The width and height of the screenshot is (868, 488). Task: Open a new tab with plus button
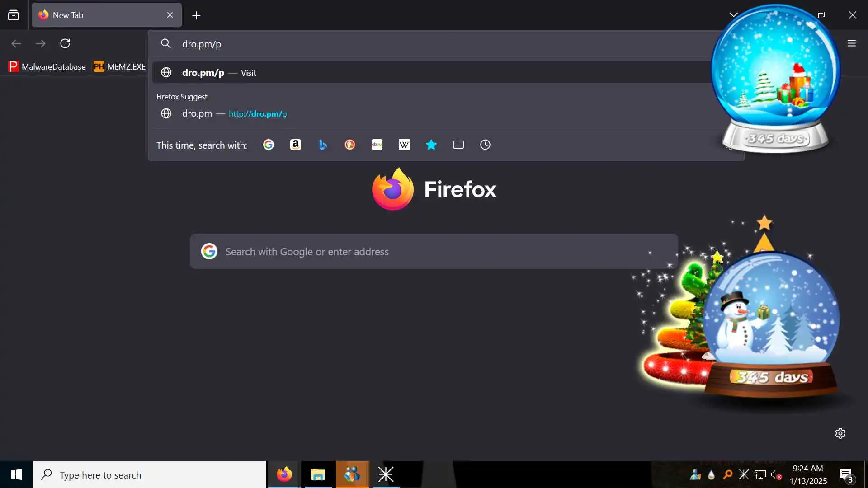point(196,15)
